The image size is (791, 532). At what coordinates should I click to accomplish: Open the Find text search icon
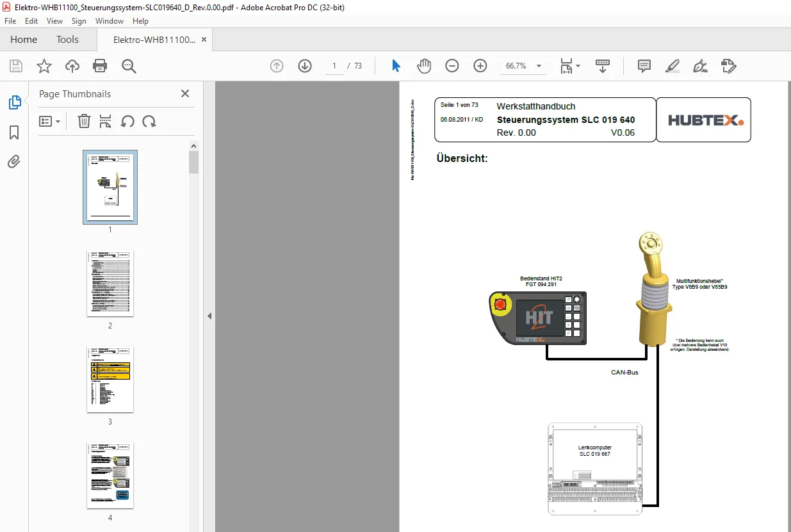[129, 66]
